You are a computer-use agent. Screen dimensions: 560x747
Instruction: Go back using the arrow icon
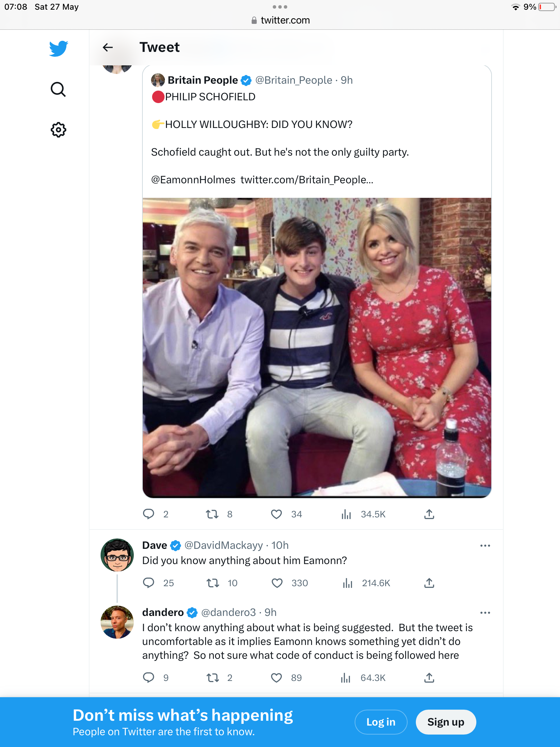(108, 47)
